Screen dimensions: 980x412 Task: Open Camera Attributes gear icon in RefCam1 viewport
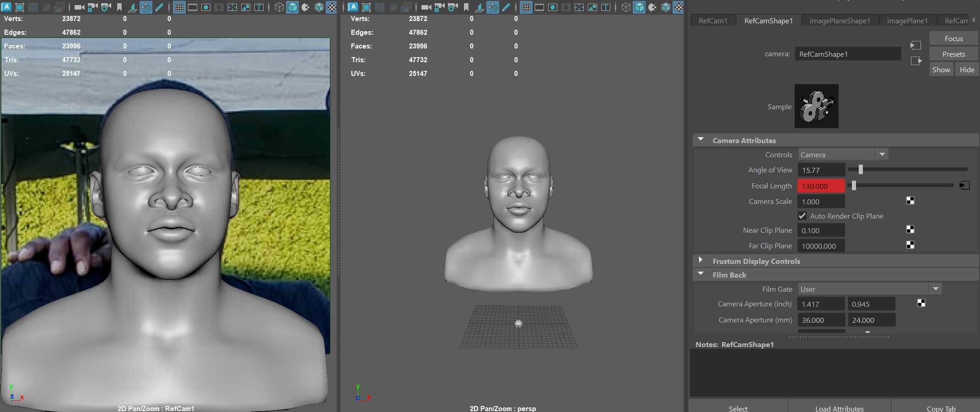click(x=106, y=7)
